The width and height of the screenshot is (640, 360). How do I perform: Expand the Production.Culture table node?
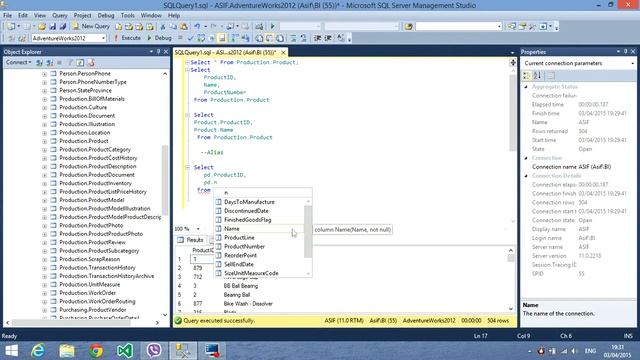(44, 108)
